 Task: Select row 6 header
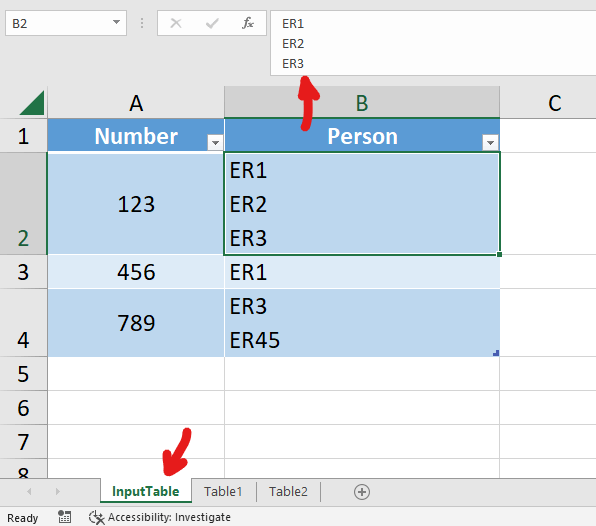click(23, 407)
